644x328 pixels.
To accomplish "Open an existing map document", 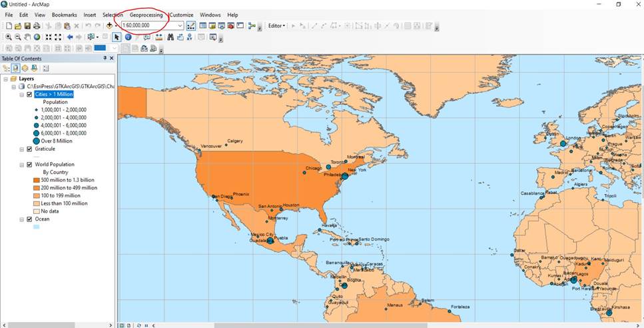I will tap(18, 26).
